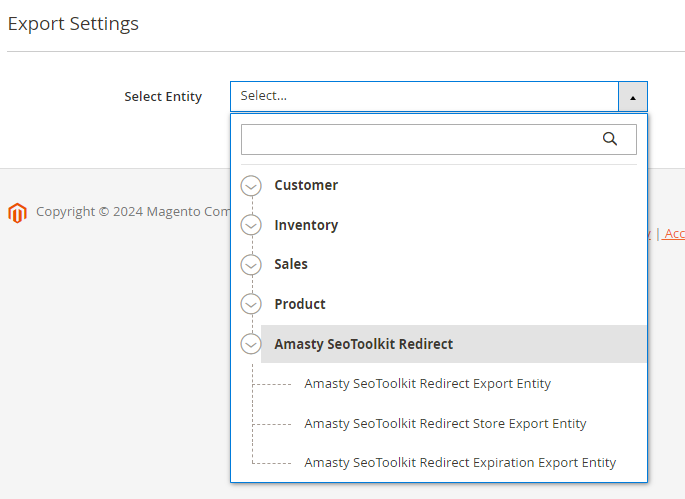Viewport: 685px width, 499px height.
Task: Close the Select Entity dropdown arrow
Action: click(x=633, y=97)
